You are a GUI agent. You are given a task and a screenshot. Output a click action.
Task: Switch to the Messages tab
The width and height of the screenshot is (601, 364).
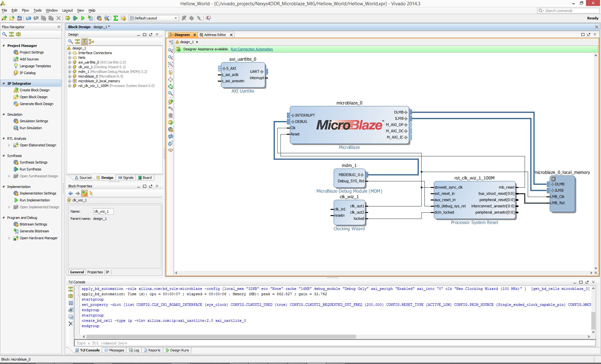click(114, 350)
